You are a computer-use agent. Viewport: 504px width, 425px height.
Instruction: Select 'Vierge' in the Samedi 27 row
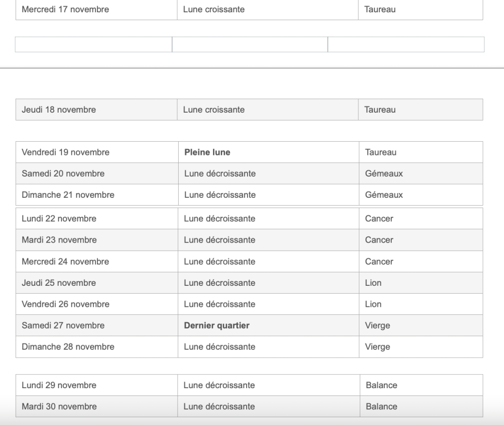coord(378,326)
